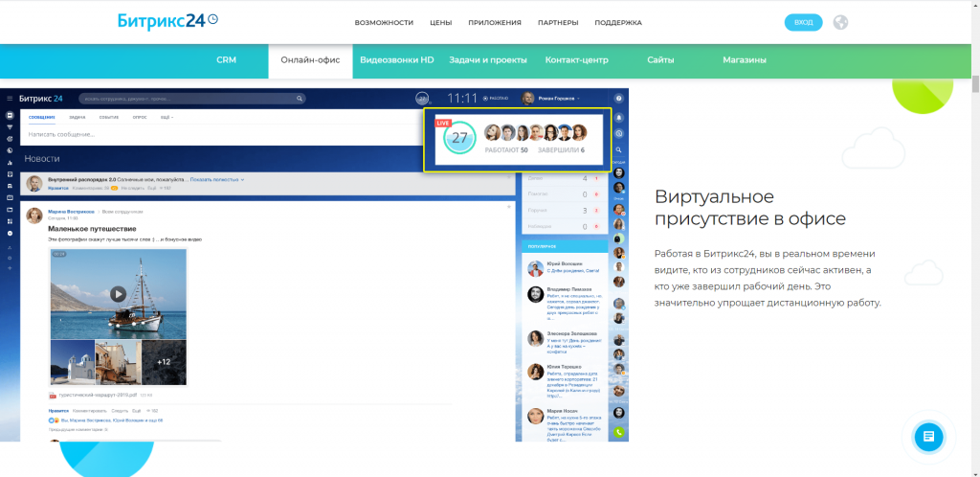
Task: Click the hamburger menu icon in the demo
Action: point(10,98)
